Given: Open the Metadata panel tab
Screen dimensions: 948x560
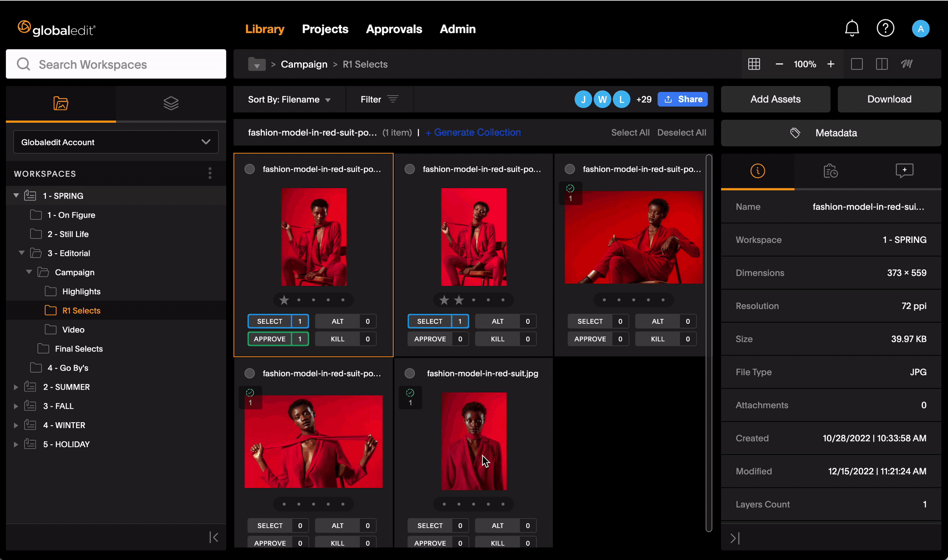Looking at the screenshot, I should pyautogui.click(x=830, y=133).
